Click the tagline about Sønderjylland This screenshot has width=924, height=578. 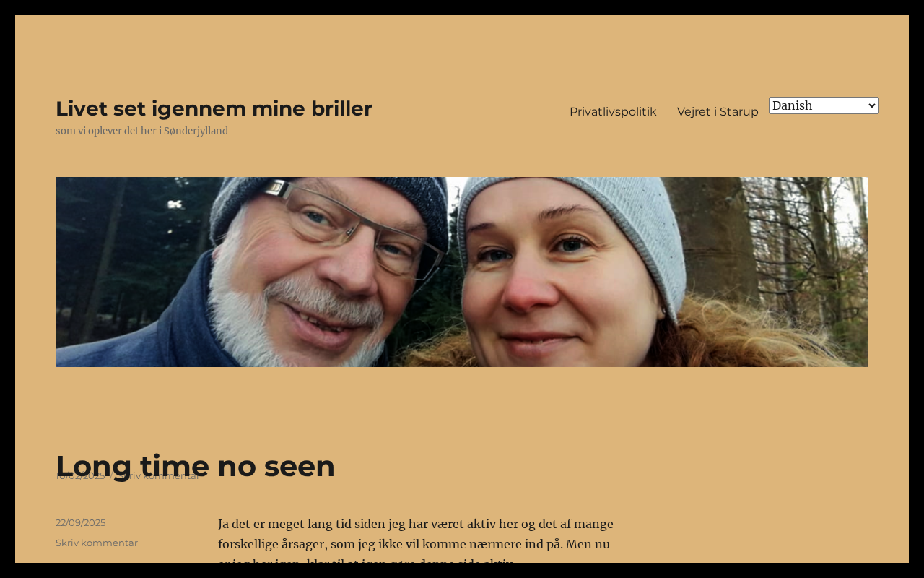[x=141, y=131]
